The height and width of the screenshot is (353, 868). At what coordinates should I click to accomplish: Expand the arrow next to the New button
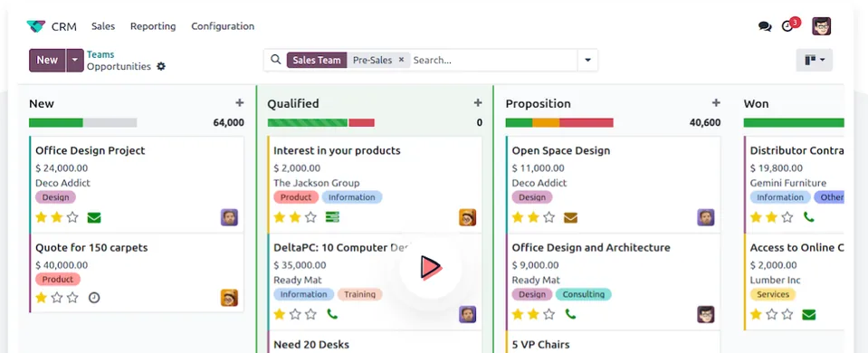point(75,61)
